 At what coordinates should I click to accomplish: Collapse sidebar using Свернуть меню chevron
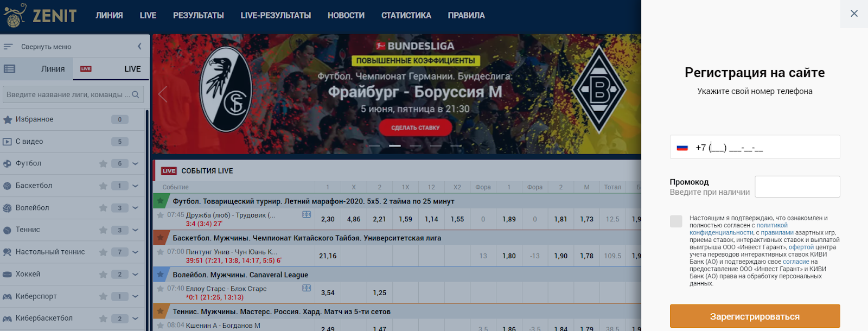click(139, 47)
